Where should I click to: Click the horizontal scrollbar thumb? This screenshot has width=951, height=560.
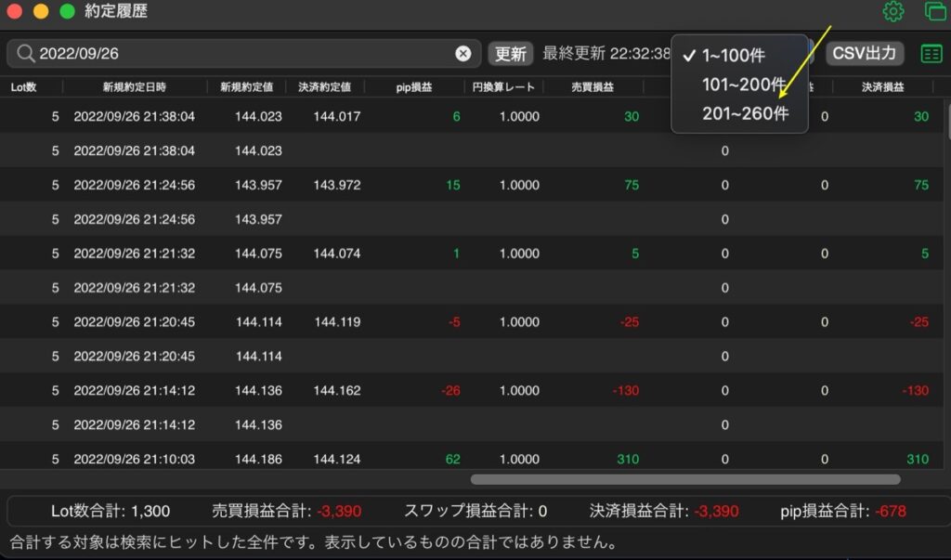tap(685, 480)
